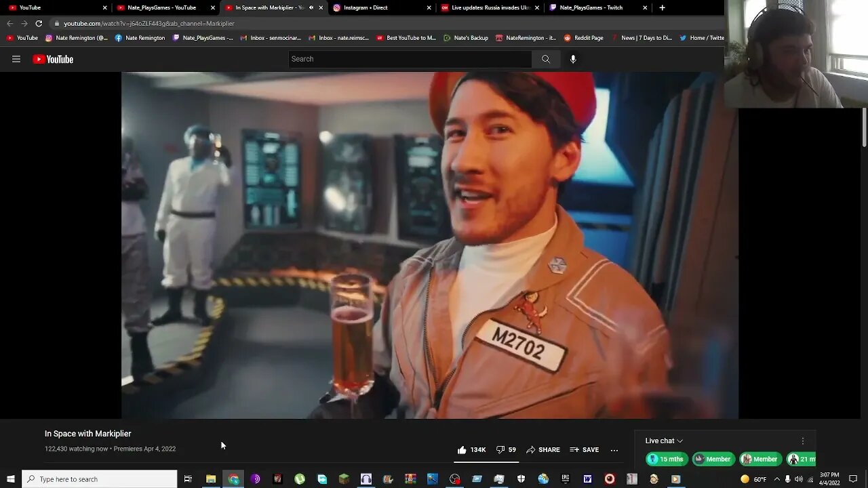Go to YouTube home via logo
Viewport: 868px width, 488px height.
[x=53, y=59]
